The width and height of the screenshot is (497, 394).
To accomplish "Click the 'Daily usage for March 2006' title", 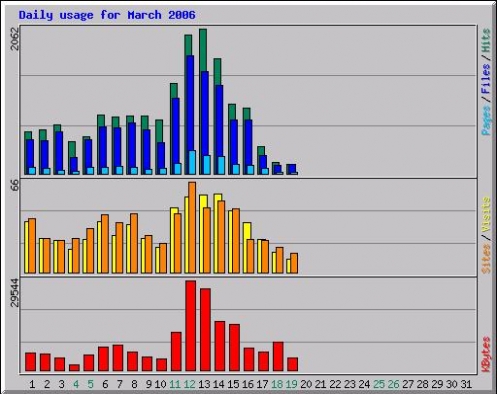I will point(107,15).
